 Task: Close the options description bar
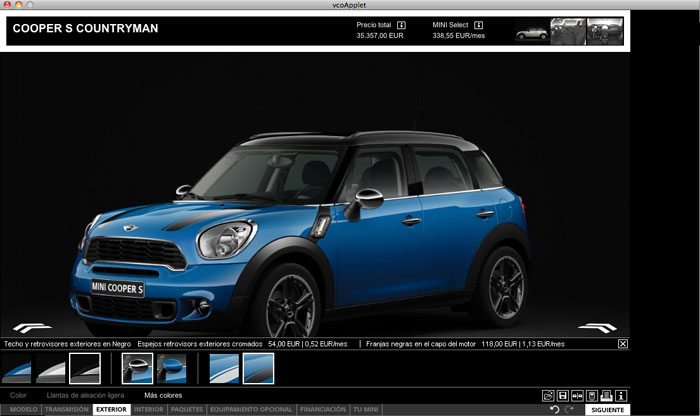(x=623, y=344)
